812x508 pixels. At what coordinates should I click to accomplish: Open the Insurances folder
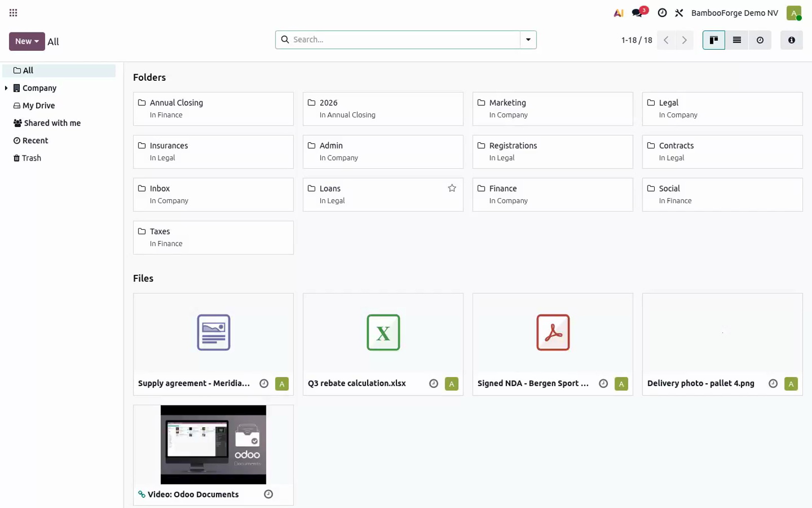[x=213, y=151]
